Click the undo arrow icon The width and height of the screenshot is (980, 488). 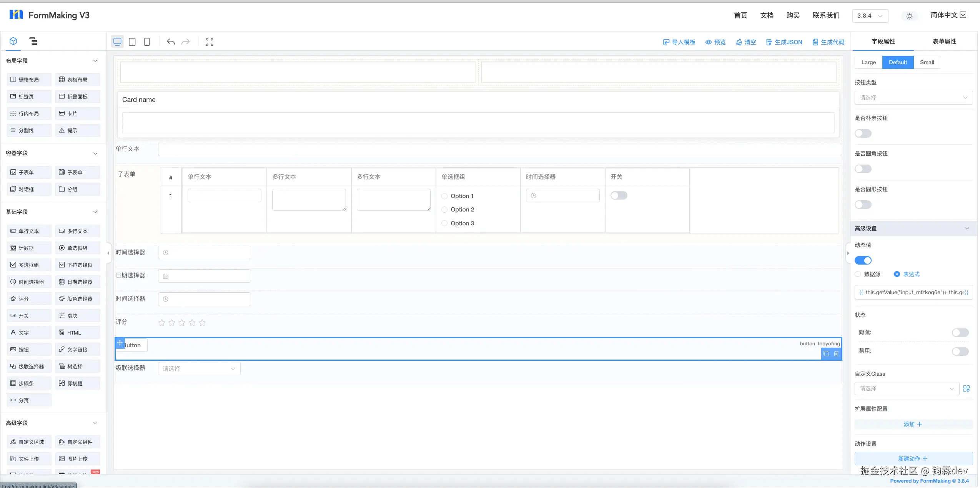point(171,42)
